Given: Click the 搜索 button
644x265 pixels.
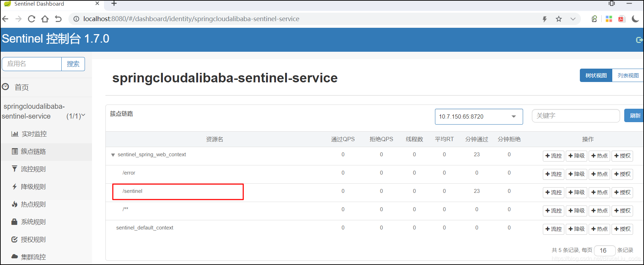Looking at the screenshot, I should (x=73, y=64).
